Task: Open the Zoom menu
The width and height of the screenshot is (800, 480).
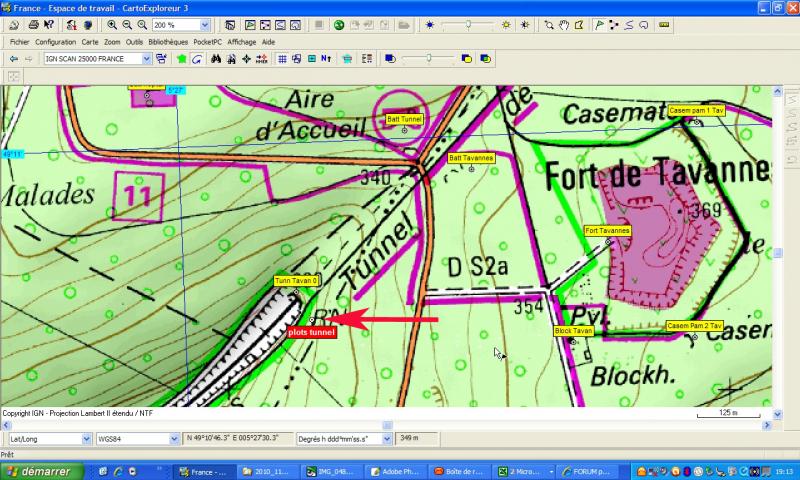Action: 112,42
